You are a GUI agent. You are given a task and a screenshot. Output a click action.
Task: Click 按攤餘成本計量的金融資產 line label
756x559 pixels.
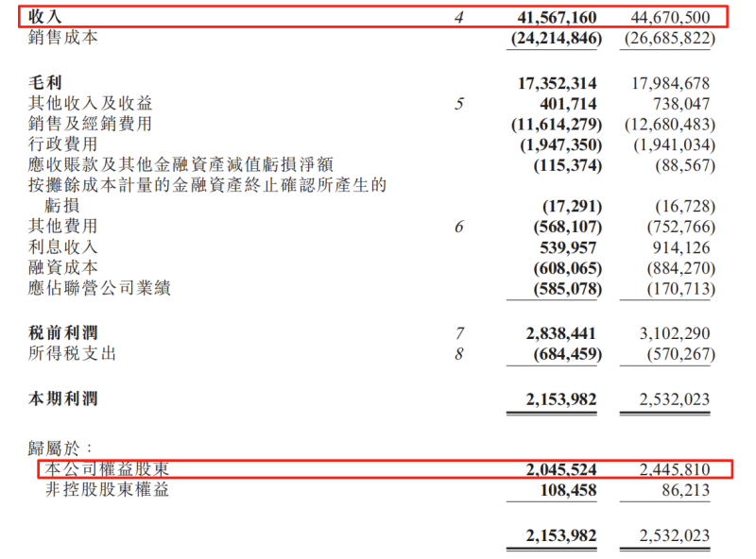[207, 185]
